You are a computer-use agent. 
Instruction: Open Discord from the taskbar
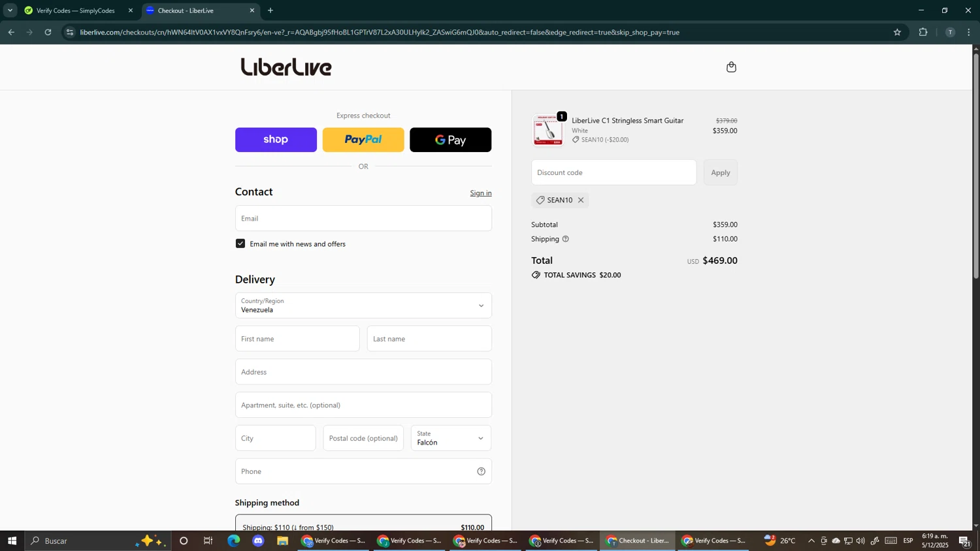(258, 541)
